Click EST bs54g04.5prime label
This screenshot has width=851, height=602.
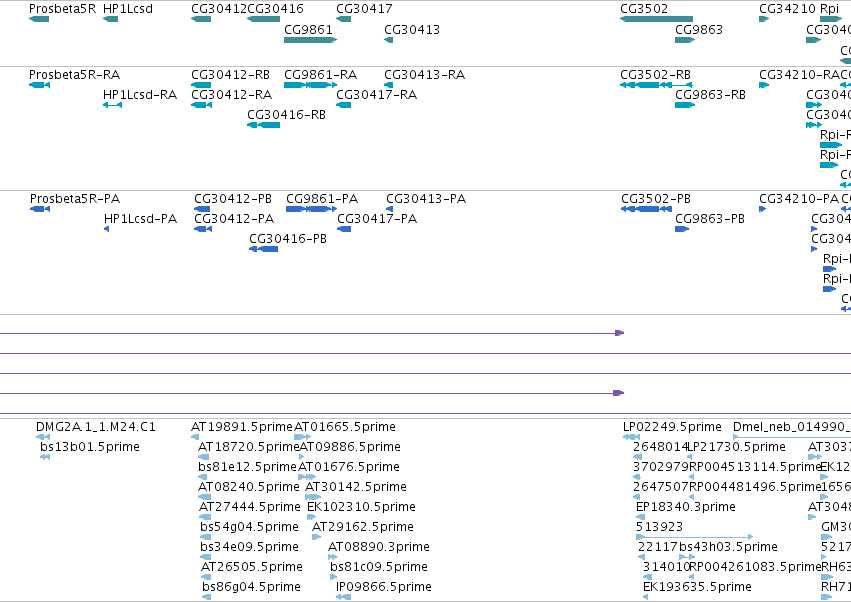click(x=249, y=527)
